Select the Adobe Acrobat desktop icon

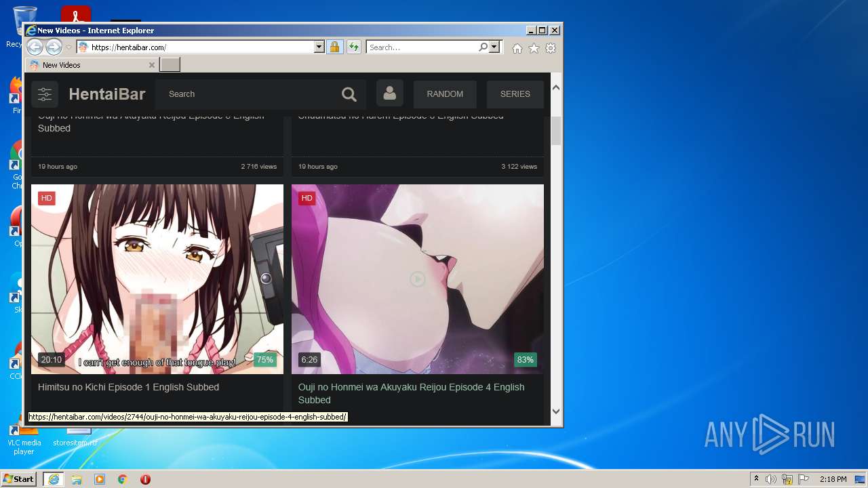click(x=76, y=14)
